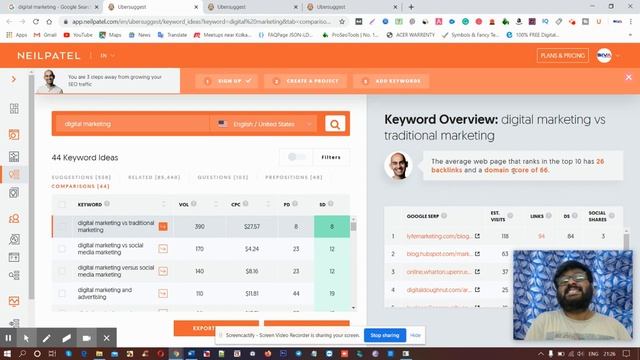Switch to the Google Search browser tab
The height and width of the screenshot is (360, 640).
pyautogui.click(x=53, y=7)
